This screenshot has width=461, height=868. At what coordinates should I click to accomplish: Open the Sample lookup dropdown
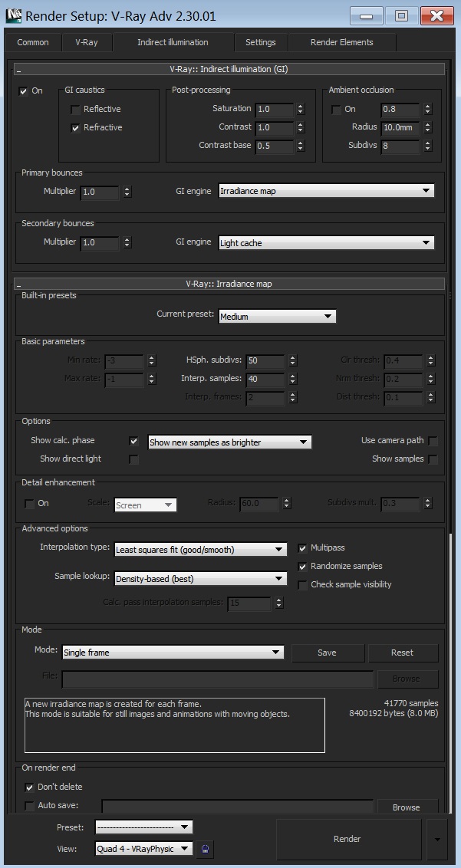point(200,579)
